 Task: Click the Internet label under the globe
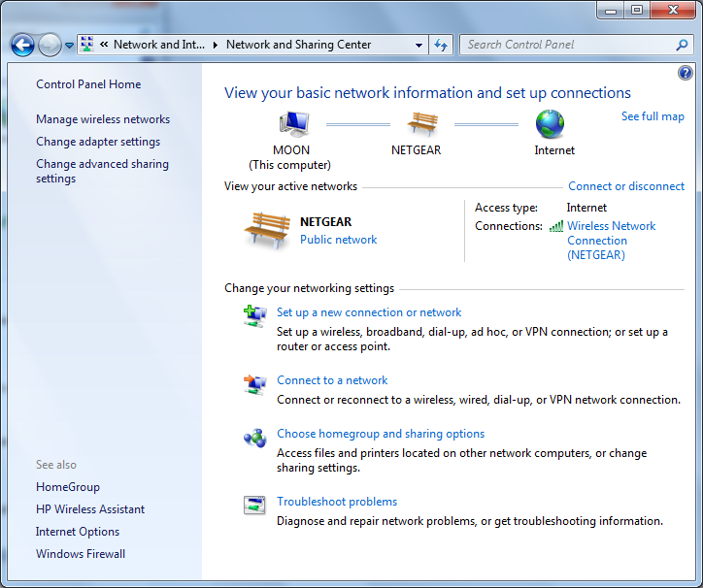click(x=554, y=150)
